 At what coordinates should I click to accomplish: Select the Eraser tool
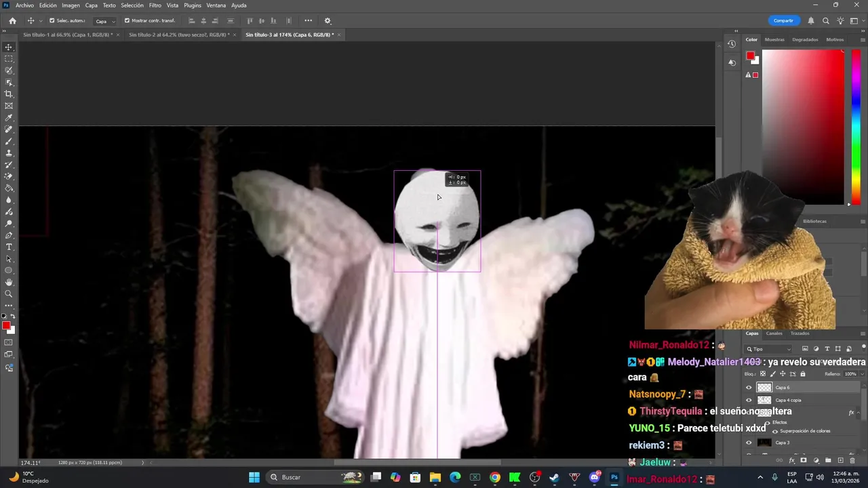pos(9,176)
